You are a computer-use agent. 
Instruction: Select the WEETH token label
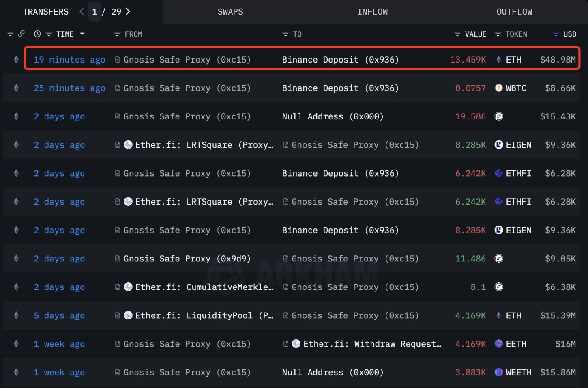(519, 372)
